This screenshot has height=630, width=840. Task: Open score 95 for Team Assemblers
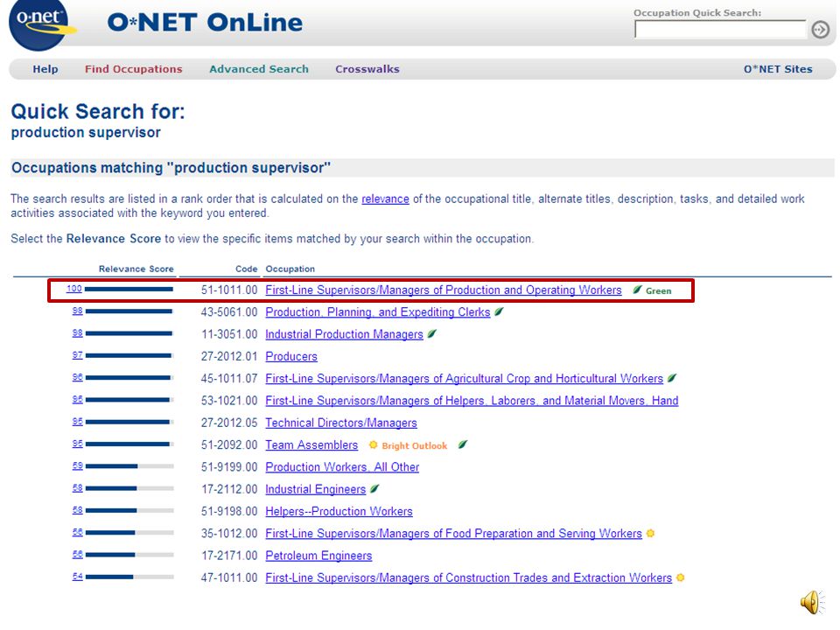pos(78,444)
